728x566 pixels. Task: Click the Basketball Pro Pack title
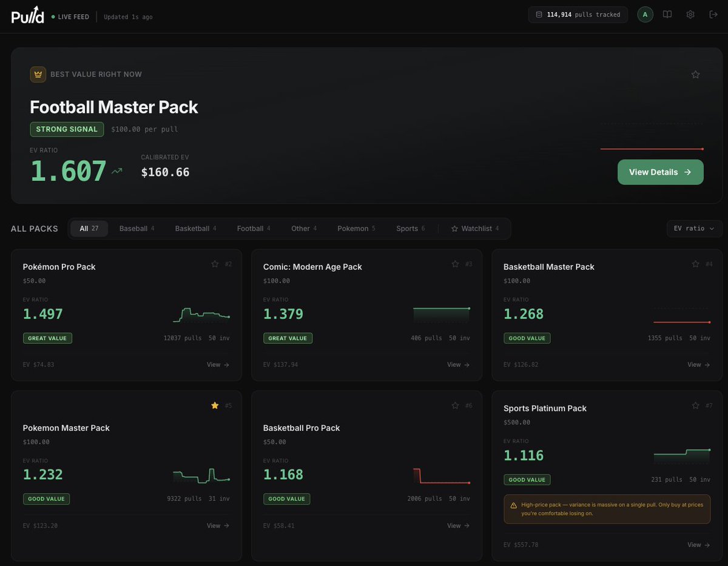[302, 428]
